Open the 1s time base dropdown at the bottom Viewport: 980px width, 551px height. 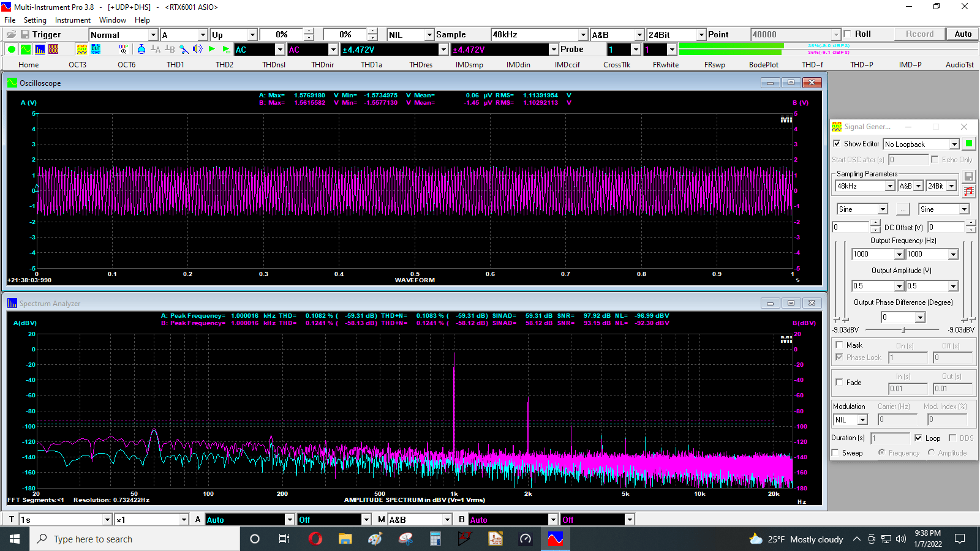tap(107, 520)
